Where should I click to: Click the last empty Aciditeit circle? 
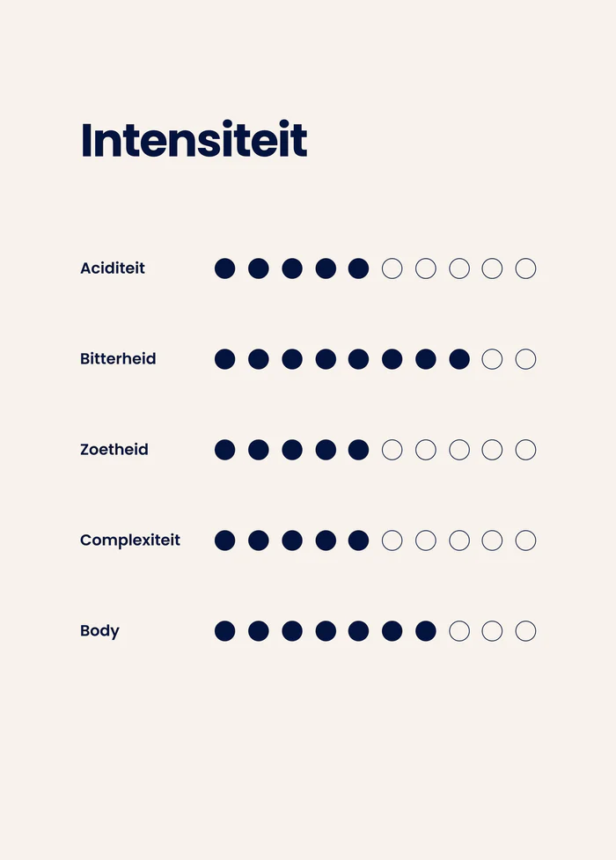525,268
